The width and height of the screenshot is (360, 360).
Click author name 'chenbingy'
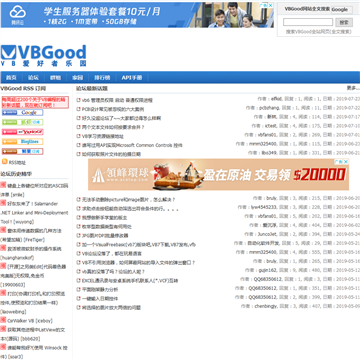tap(266, 306)
